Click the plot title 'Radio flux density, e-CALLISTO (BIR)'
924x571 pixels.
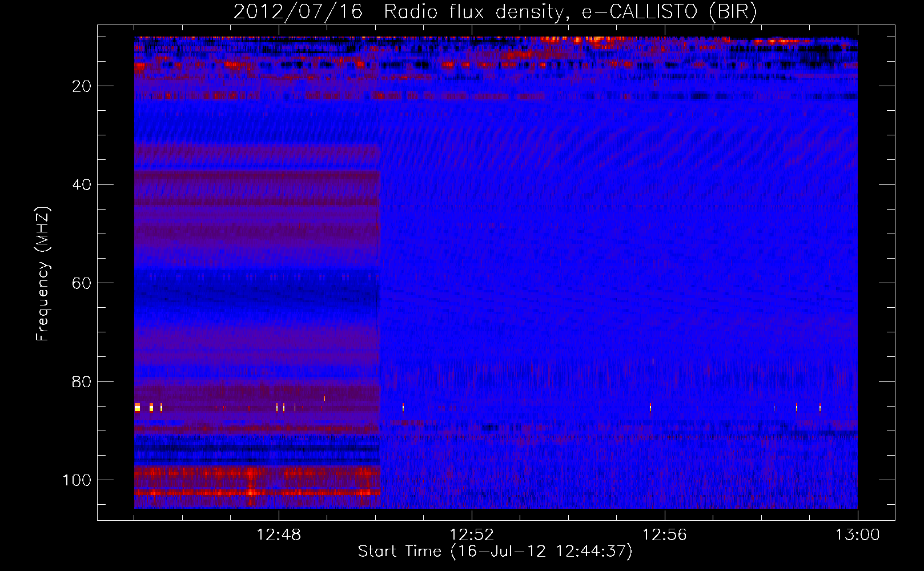pos(571,12)
